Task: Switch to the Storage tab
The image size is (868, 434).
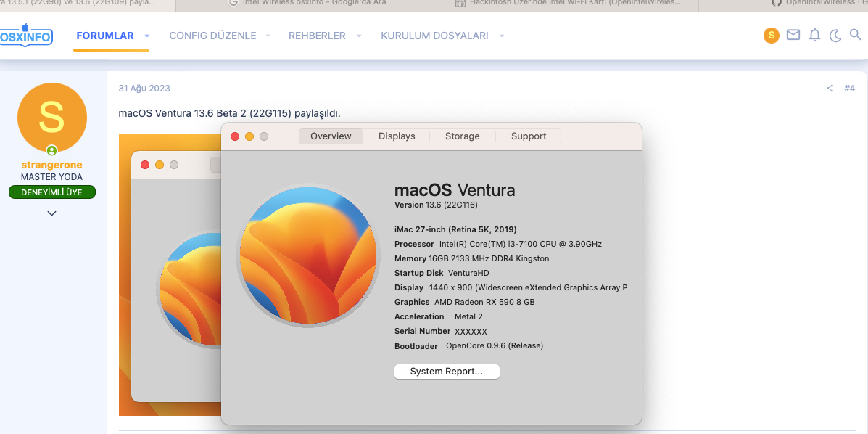Action: (462, 136)
